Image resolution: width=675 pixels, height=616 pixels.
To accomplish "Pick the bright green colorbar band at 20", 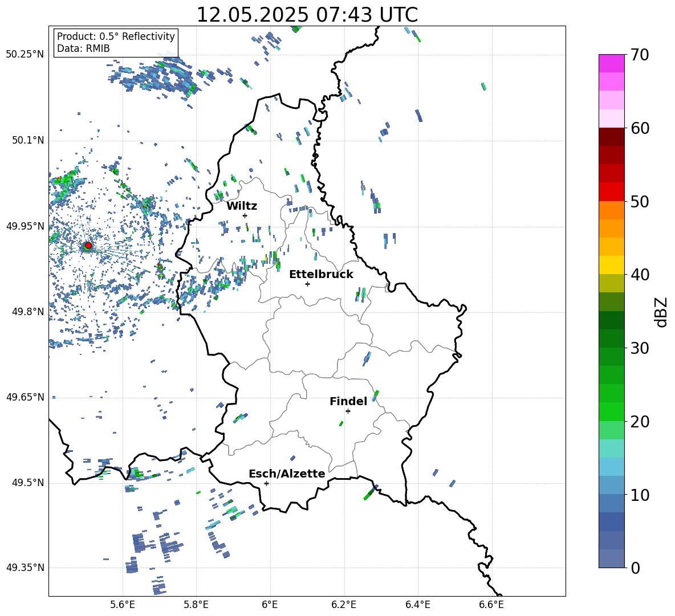I will click(612, 411).
